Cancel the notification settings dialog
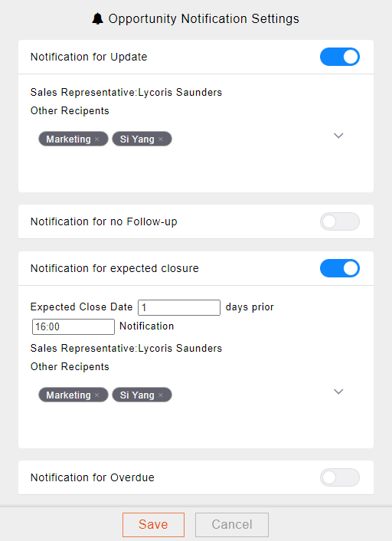This screenshot has height=541, width=392. pos(232,525)
